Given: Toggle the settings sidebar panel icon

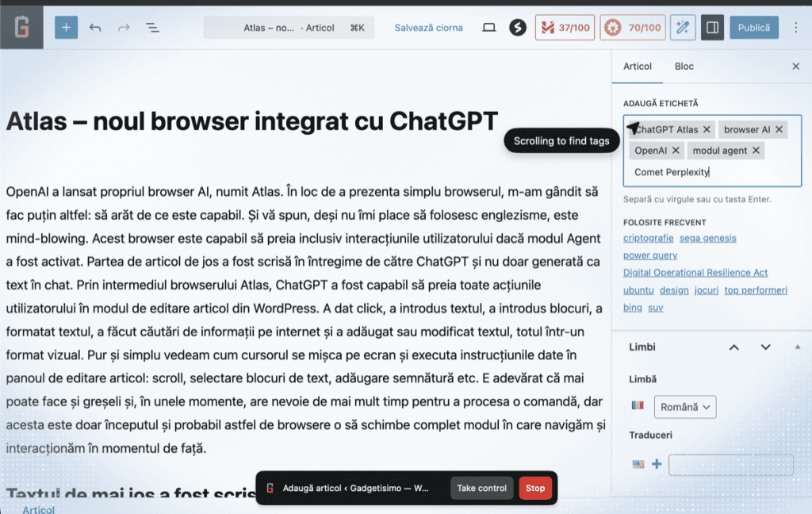Looking at the screenshot, I should pyautogui.click(x=712, y=28).
